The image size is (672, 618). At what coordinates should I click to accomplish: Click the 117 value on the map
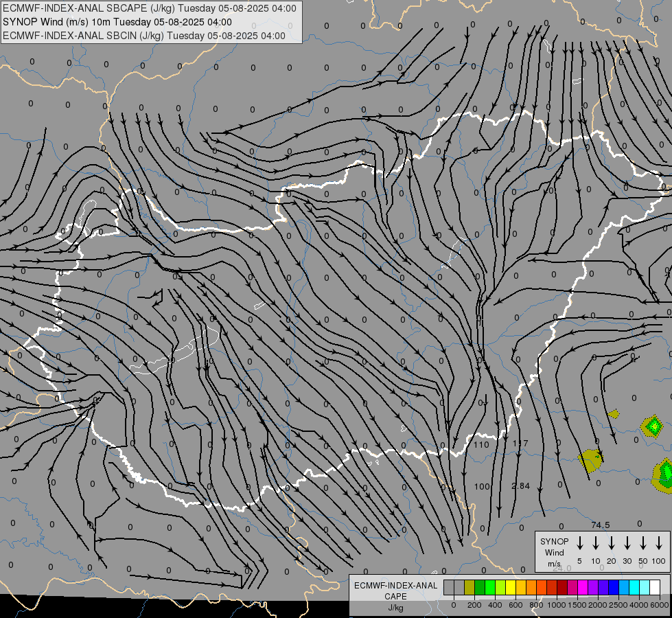520,443
